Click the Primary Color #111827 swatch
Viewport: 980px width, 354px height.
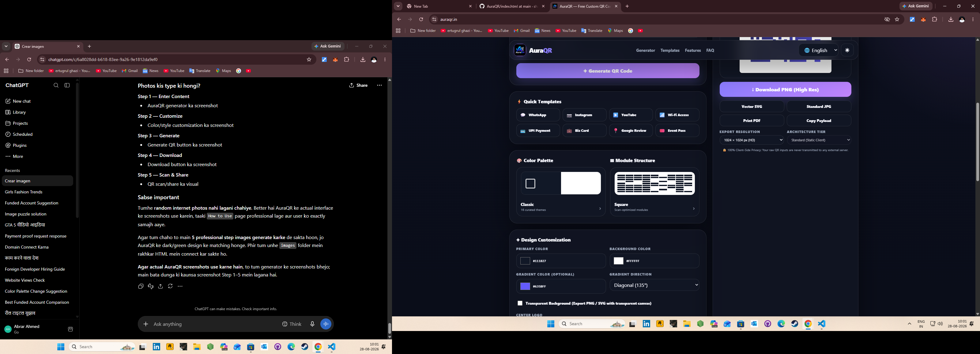525,261
